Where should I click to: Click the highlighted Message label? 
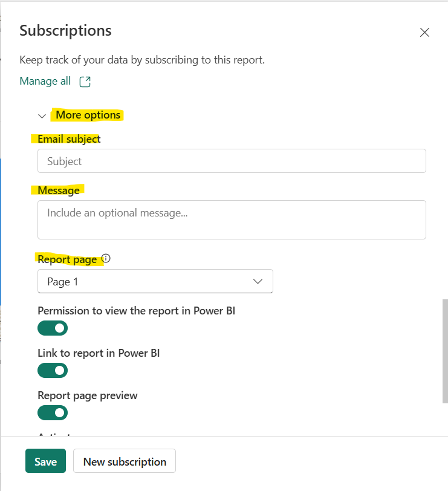[x=57, y=190]
